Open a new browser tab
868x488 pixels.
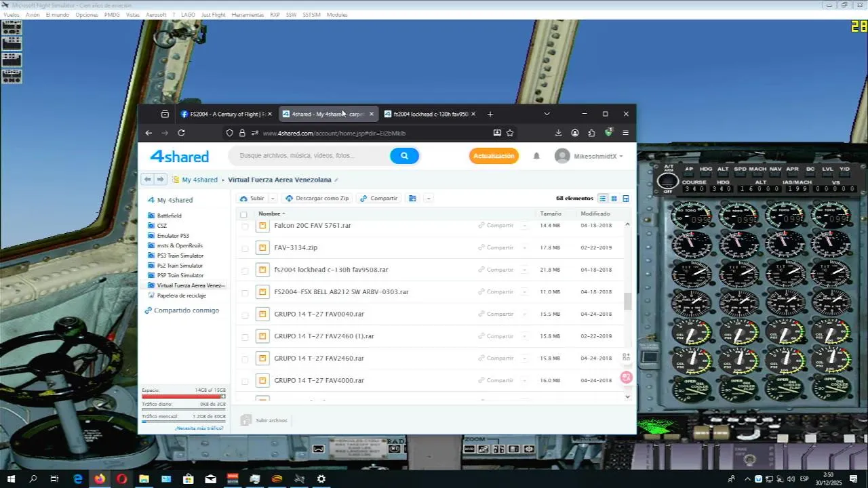click(x=490, y=114)
